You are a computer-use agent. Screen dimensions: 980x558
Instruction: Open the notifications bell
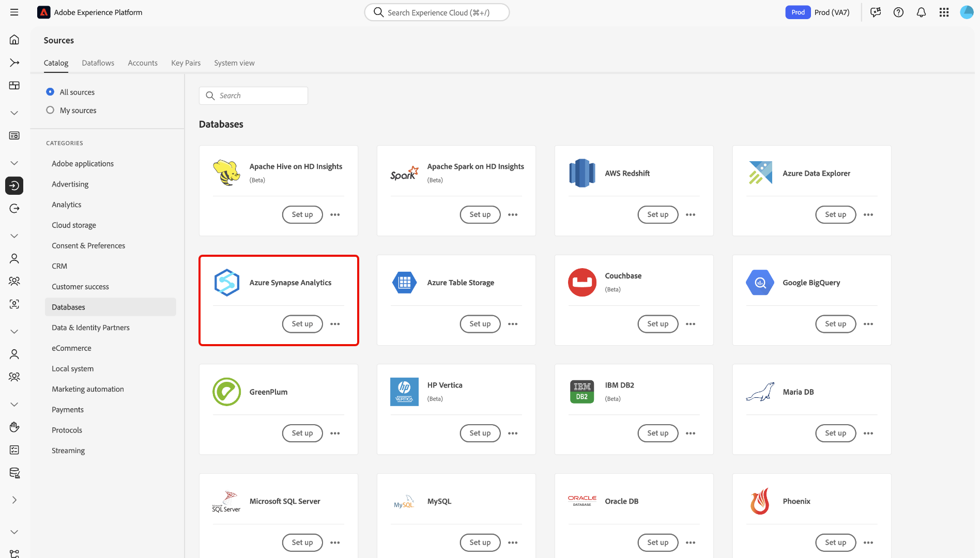(921, 12)
